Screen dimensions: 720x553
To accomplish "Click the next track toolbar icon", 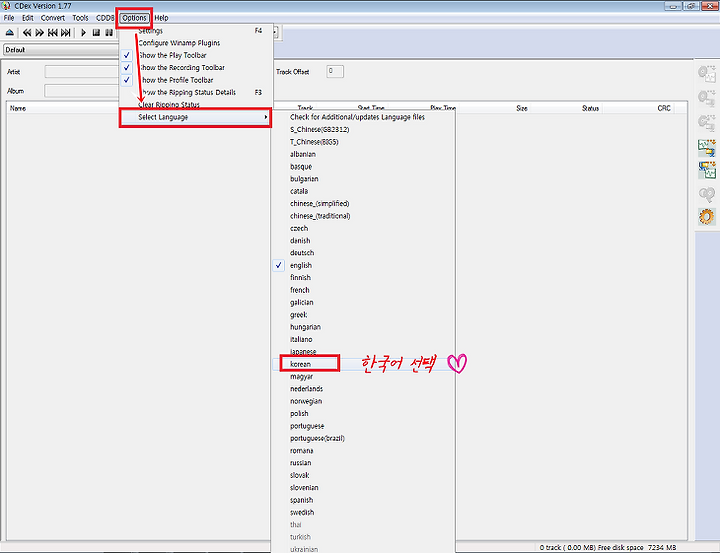I will 66,33.
